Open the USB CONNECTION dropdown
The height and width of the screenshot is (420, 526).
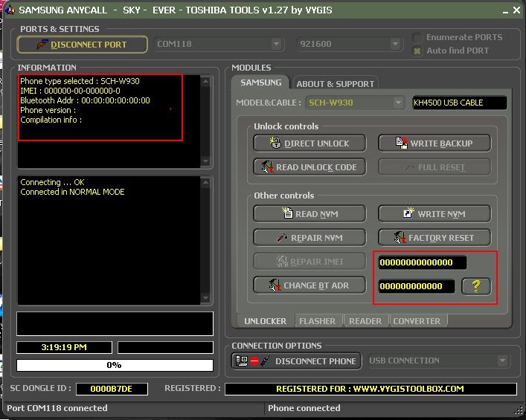[x=502, y=361]
